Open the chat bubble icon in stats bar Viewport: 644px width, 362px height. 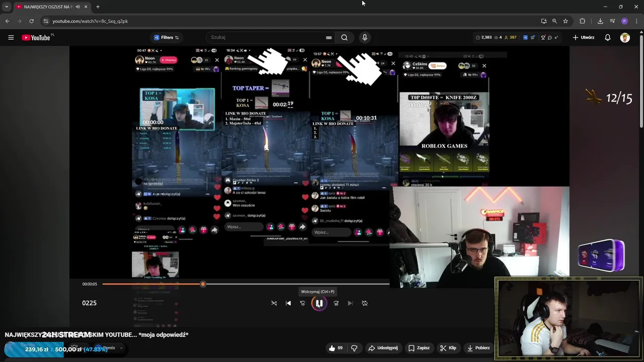(x=549, y=37)
